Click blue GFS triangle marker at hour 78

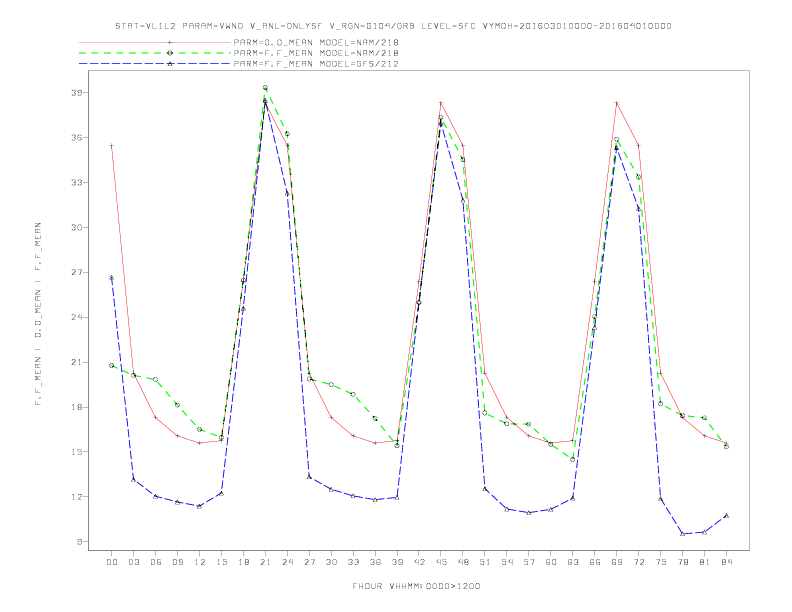[x=682, y=534]
